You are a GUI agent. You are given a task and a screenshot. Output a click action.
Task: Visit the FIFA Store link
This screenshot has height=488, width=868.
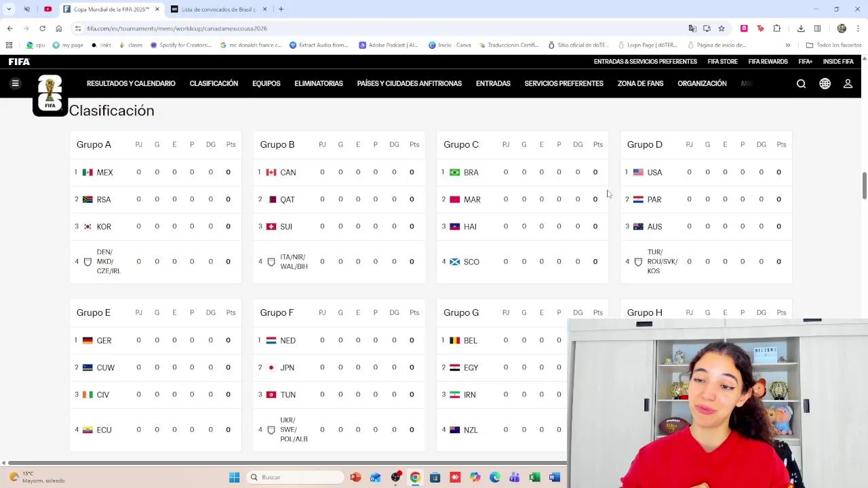point(722,62)
